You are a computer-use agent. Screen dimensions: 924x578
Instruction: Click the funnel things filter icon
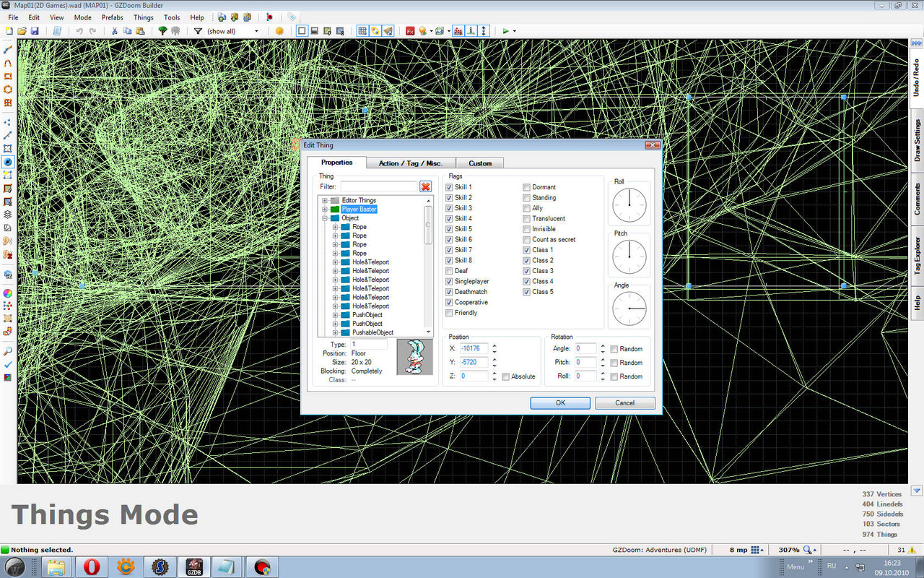tap(198, 31)
